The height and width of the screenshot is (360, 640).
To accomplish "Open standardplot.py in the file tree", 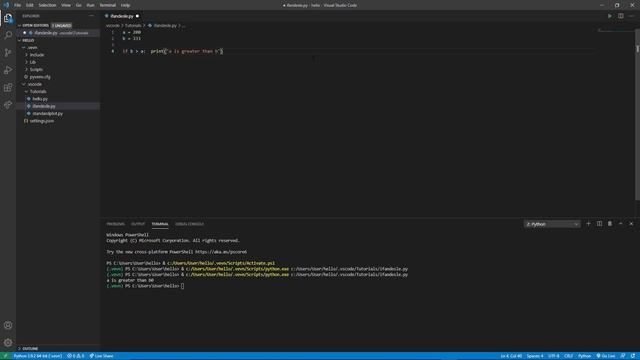I will point(47,113).
